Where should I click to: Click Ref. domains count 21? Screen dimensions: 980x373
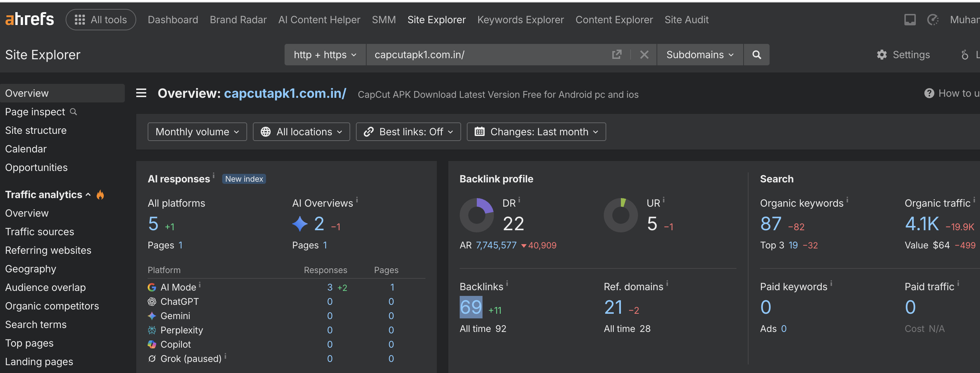[x=613, y=307]
